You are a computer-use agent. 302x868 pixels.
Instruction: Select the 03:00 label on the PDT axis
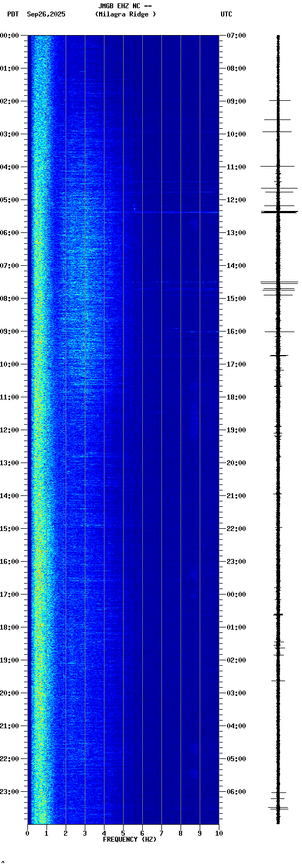point(9,134)
